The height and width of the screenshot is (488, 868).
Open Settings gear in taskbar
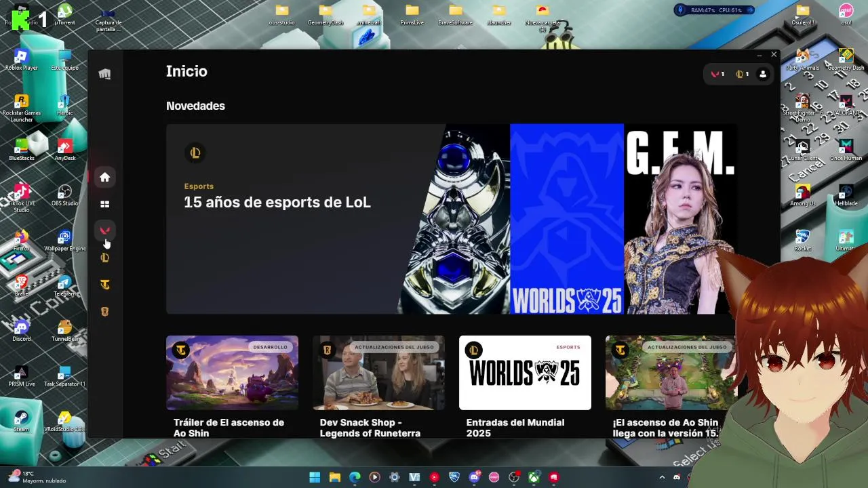pos(395,477)
